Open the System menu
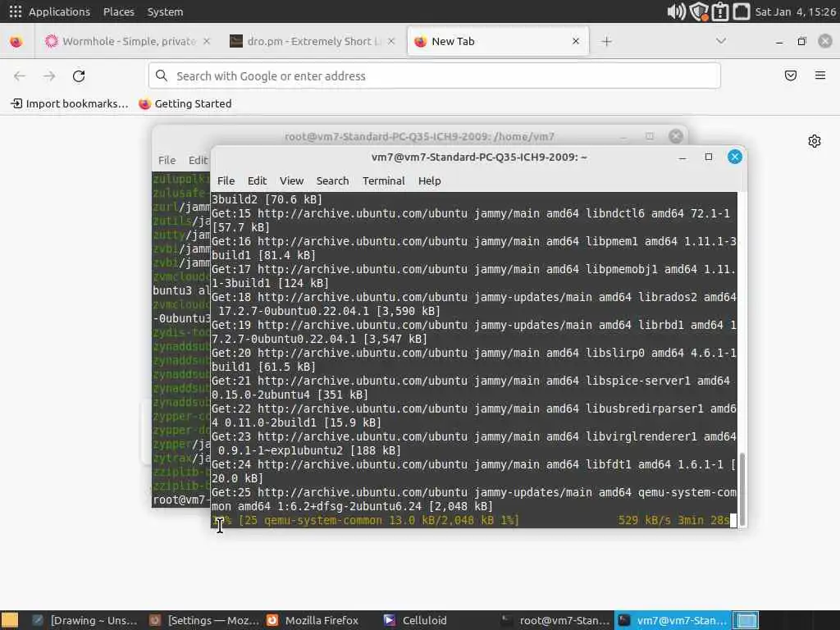This screenshot has width=840, height=630. tap(165, 11)
